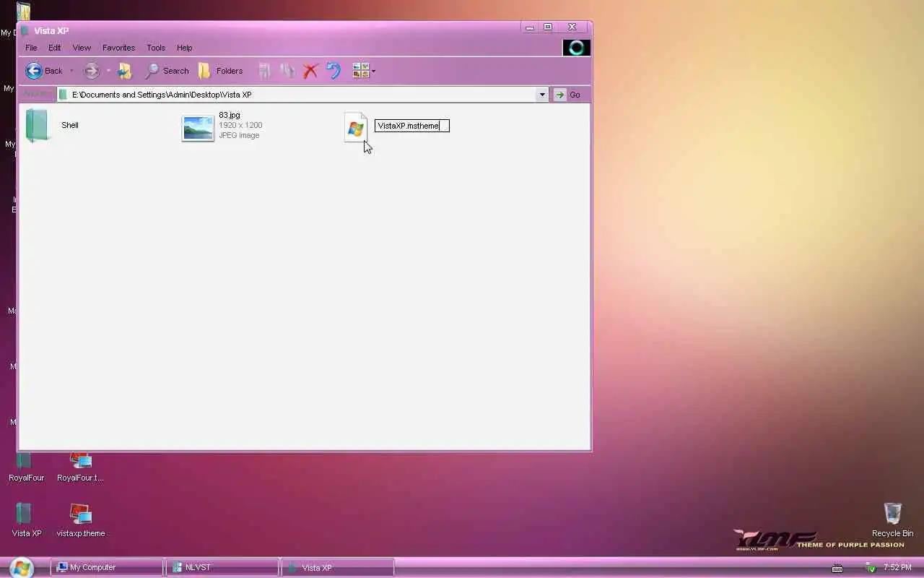This screenshot has width=924, height=578.
Task: Open the Search pane
Action: point(167,71)
